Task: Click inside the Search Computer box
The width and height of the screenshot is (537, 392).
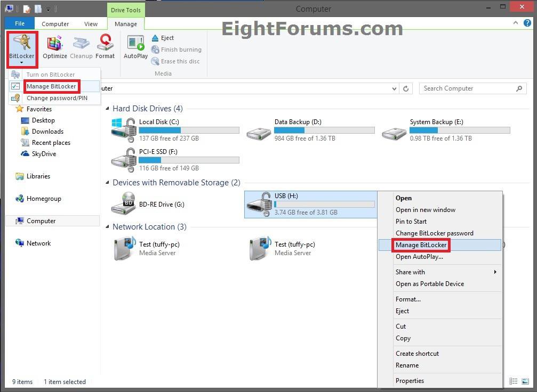Action: point(468,88)
